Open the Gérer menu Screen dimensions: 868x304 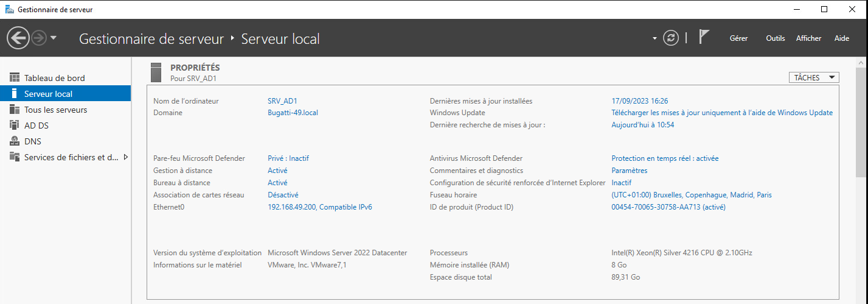pos(738,38)
